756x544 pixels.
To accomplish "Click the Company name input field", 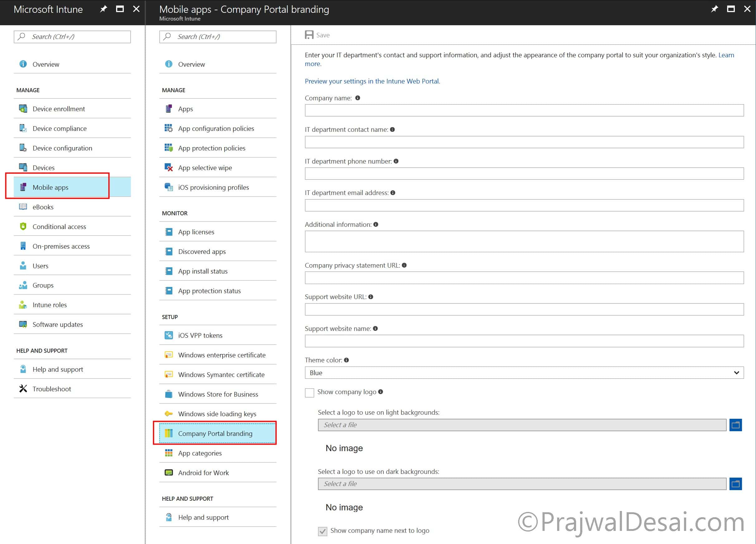I will [524, 110].
